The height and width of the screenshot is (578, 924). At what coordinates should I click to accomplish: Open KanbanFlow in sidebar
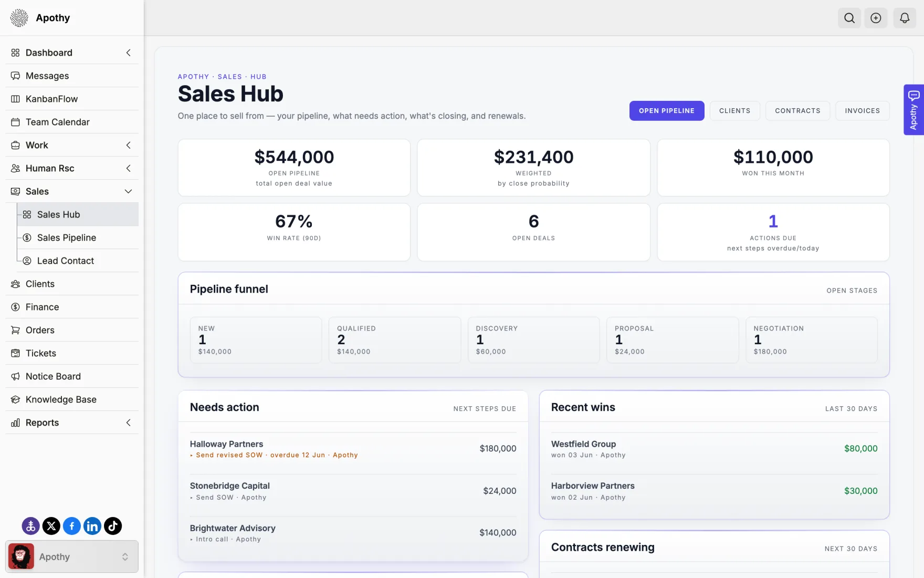(x=72, y=99)
